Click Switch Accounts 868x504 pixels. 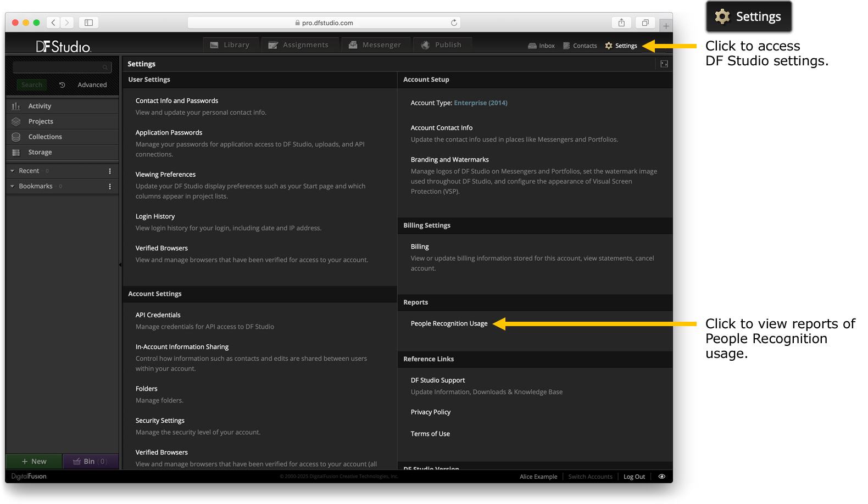pos(590,477)
